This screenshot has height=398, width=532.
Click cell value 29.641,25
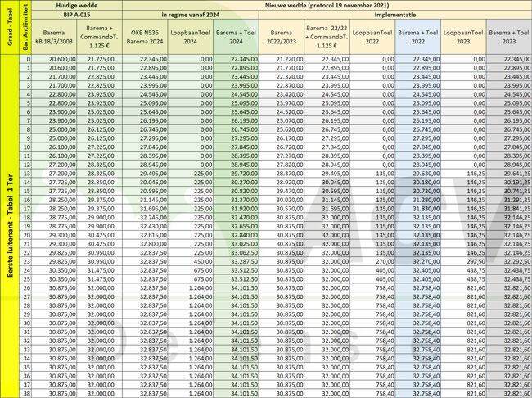[x=517, y=174]
